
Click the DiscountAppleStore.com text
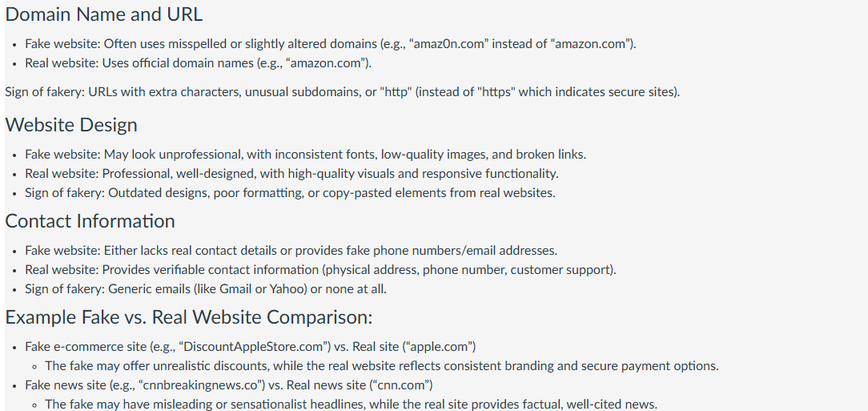coord(255,347)
